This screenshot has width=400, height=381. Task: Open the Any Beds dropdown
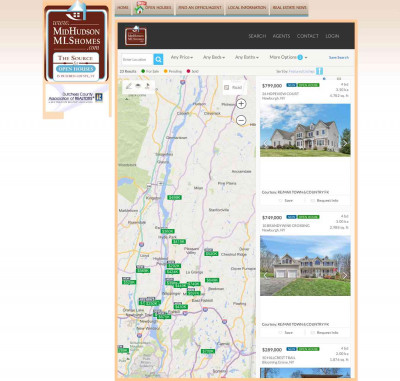[x=214, y=57]
